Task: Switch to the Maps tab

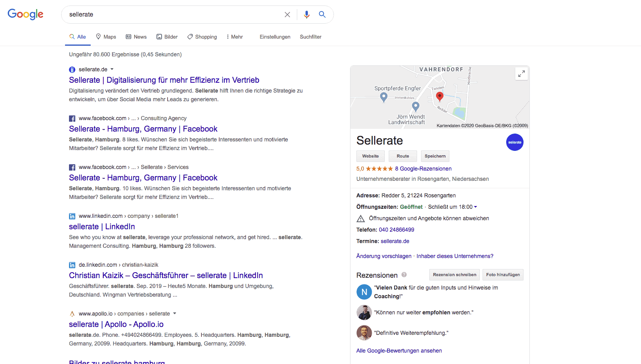Action: 106,37
